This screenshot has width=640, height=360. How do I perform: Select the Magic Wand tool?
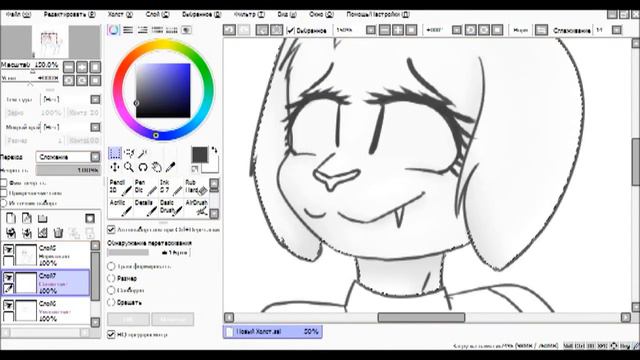(143, 153)
